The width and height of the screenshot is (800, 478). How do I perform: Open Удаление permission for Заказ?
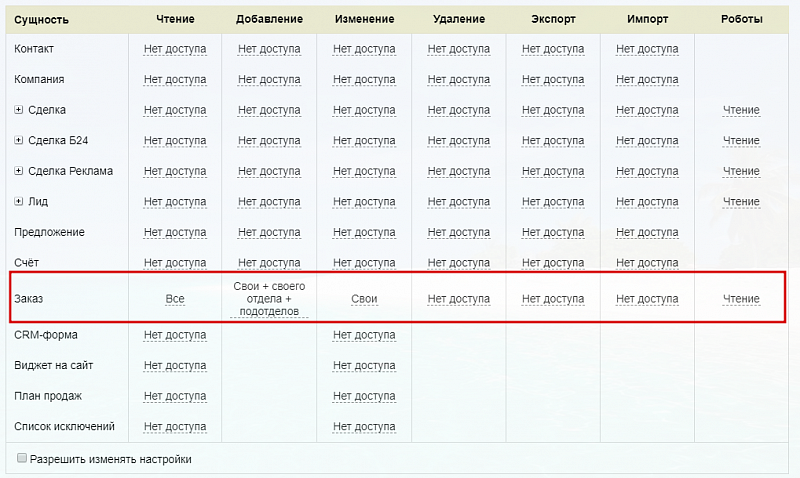pos(459,299)
